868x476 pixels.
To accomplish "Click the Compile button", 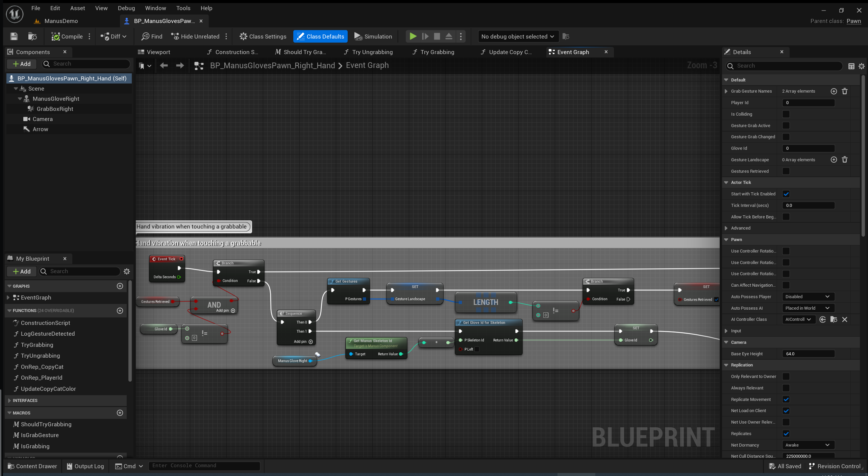I will (x=67, y=37).
